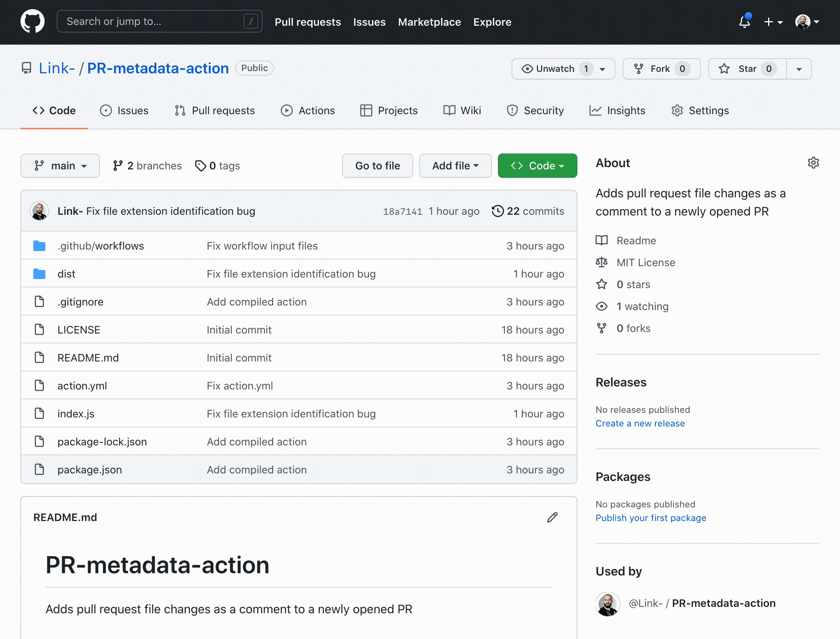Click the GitHub logo in the header
This screenshot has height=639, width=840.
33,21
